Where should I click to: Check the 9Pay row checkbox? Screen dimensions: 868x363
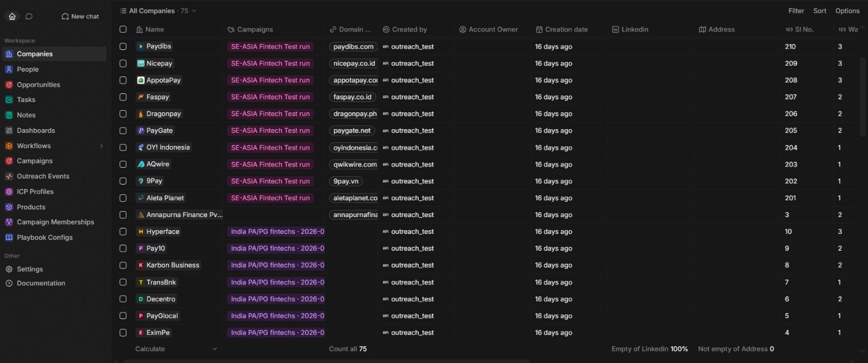point(123,181)
